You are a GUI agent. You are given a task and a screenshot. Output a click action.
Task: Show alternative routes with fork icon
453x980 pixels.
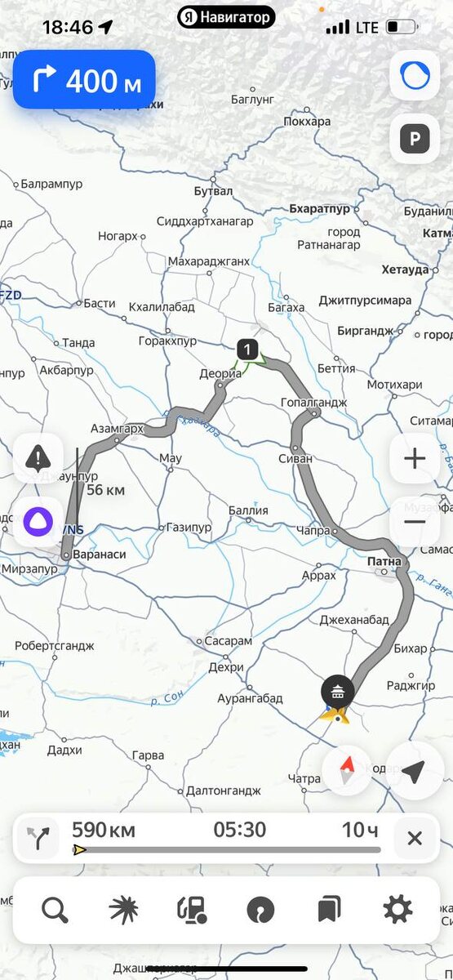tap(38, 838)
